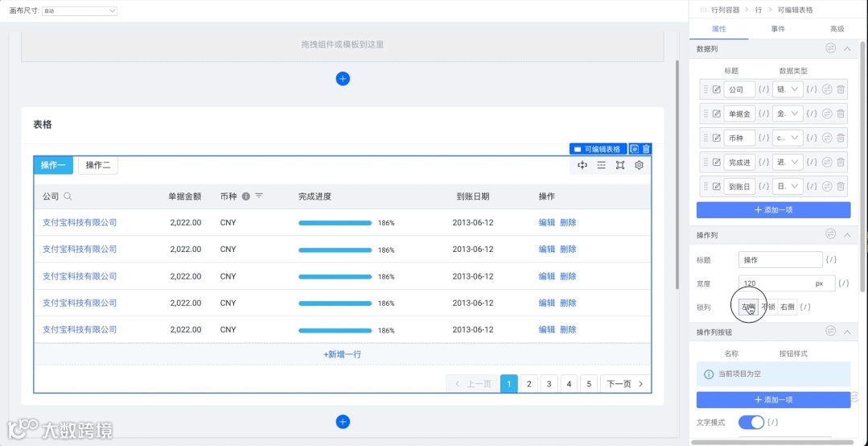Click 添加一项 button under 操作列按钮
The width and height of the screenshot is (868, 446).
click(x=773, y=400)
